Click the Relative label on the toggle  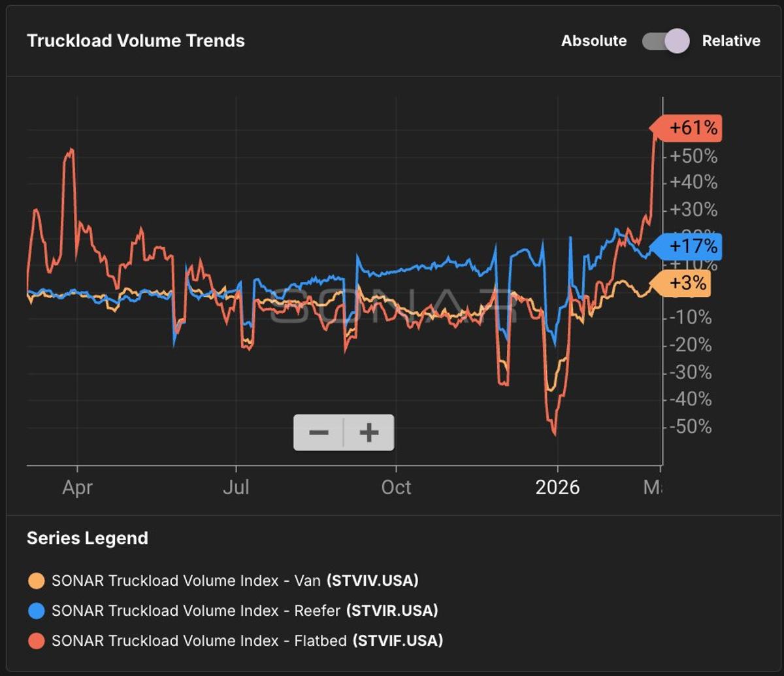(x=731, y=41)
